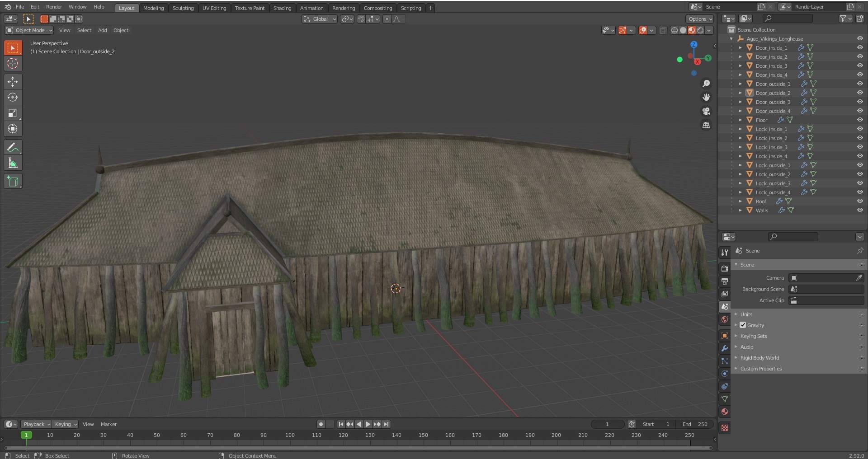
Task: Toggle camera view in viewport
Action: click(706, 111)
